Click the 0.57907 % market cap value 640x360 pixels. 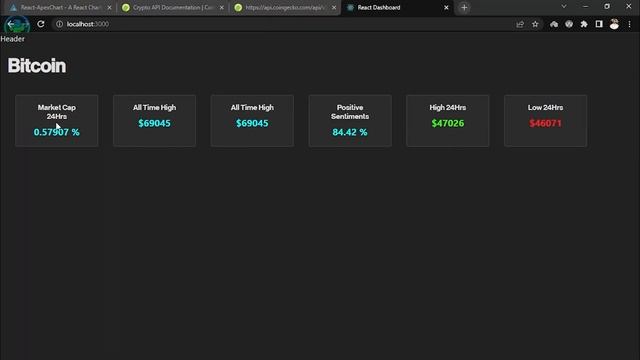(x=57, y=132)
